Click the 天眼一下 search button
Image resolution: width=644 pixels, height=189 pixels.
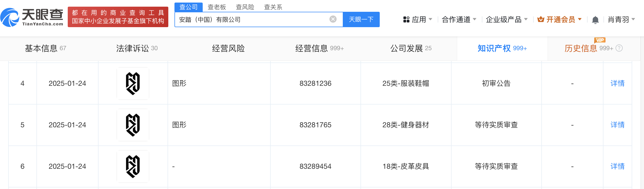click(x=361, y=19)
